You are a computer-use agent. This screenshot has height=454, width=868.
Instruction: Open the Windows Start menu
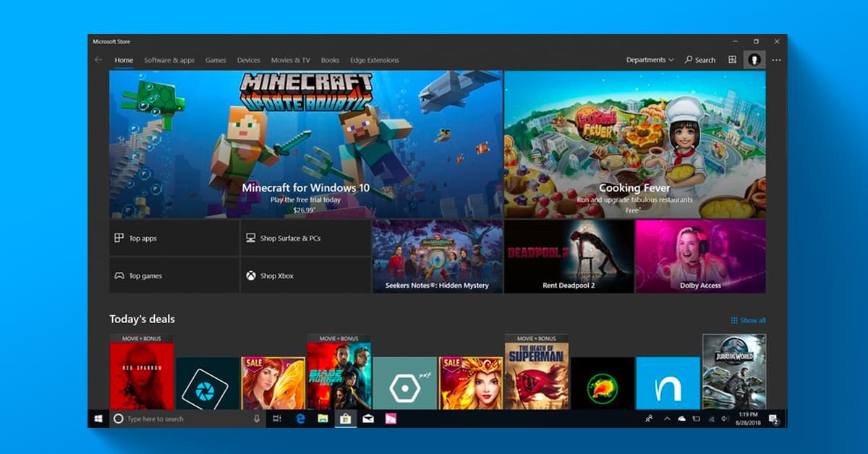(98, 419)
